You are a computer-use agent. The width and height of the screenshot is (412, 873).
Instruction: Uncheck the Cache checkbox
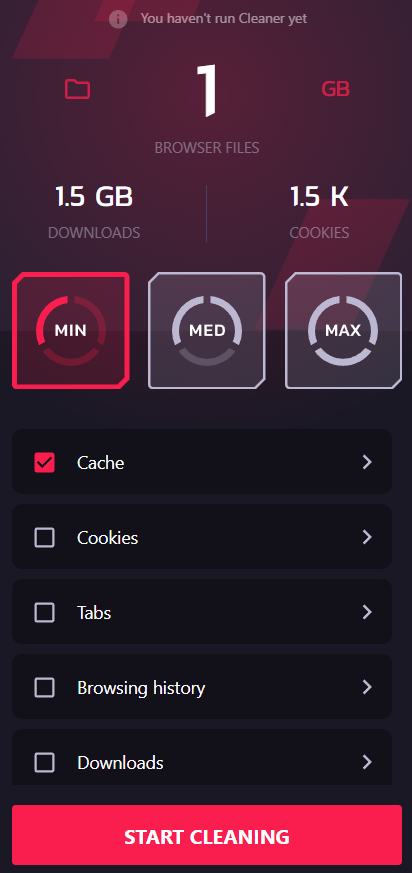pos(45,463)
